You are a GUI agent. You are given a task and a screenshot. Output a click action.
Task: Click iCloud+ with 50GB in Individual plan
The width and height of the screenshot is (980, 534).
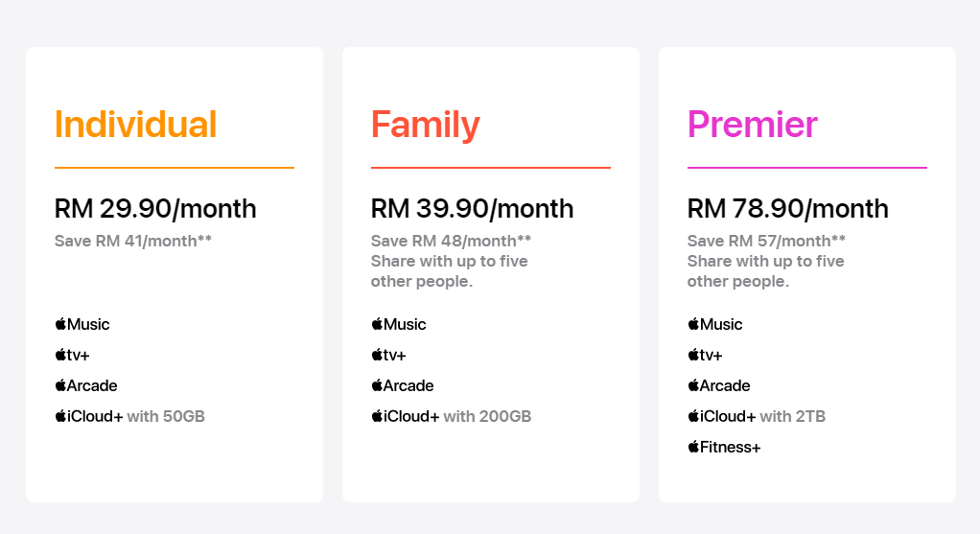click(x=129, y=416)
